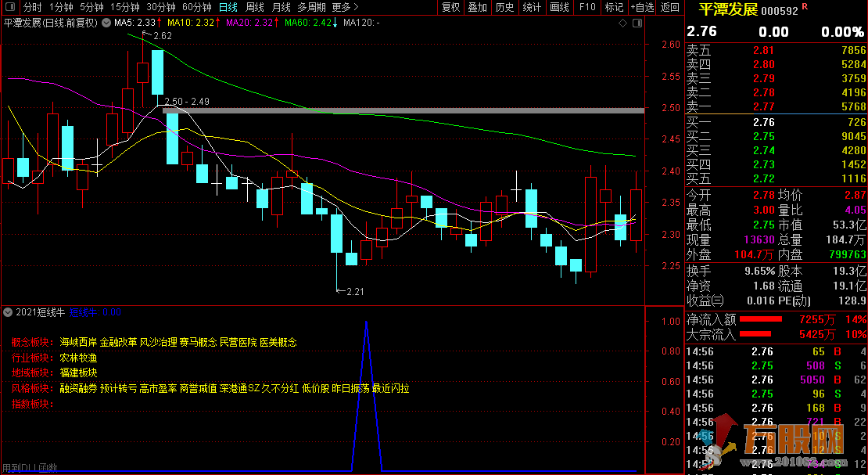868x475 pixels.
Task: Expand the 更多 periods menu
Action: (346, 7)
